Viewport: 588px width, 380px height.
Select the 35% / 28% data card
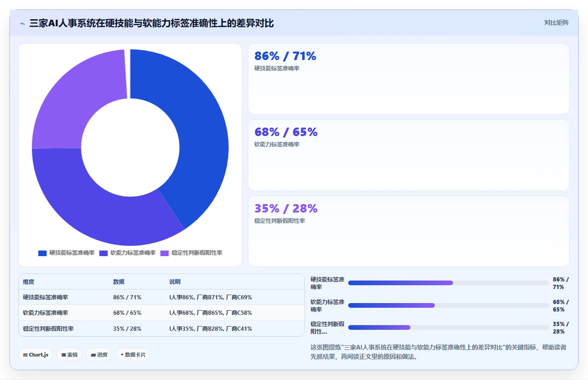[x=409, y=231]
